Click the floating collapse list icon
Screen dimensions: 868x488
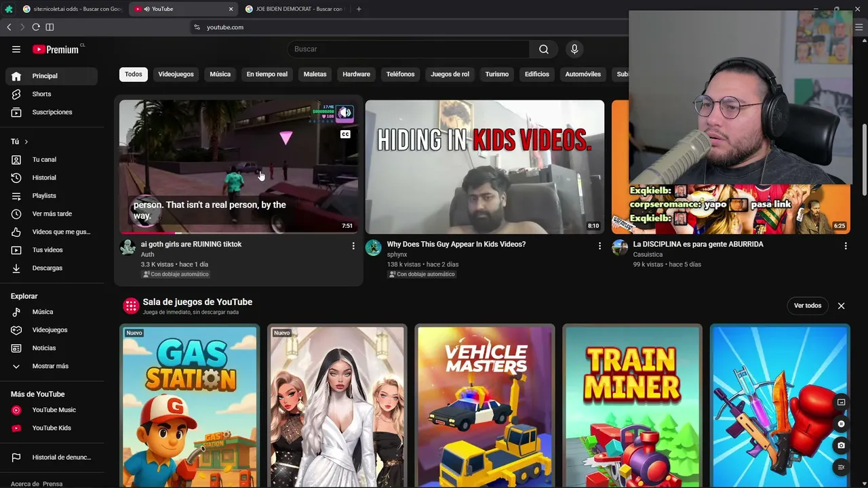point(841,467)
